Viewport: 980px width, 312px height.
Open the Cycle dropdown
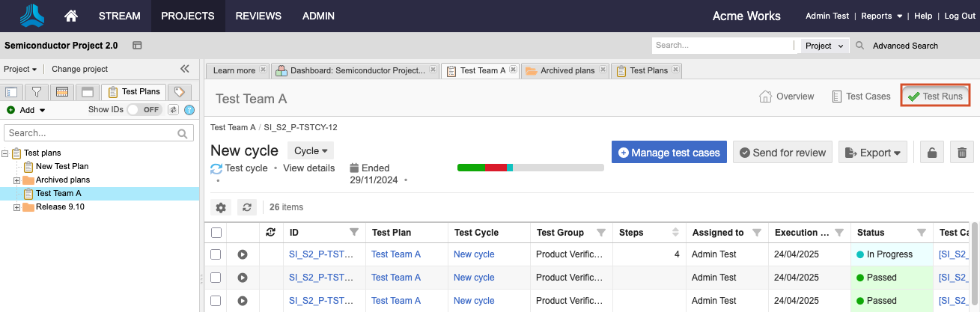(310, 150)
